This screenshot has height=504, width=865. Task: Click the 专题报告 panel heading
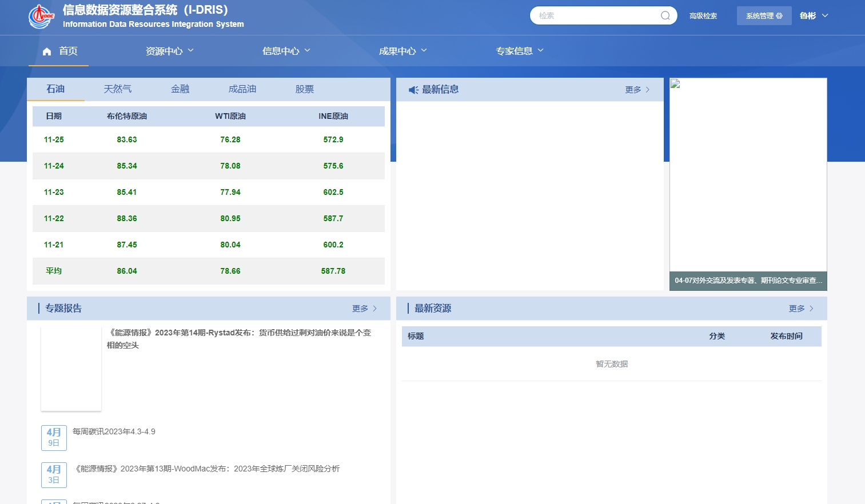coord(63,309)
